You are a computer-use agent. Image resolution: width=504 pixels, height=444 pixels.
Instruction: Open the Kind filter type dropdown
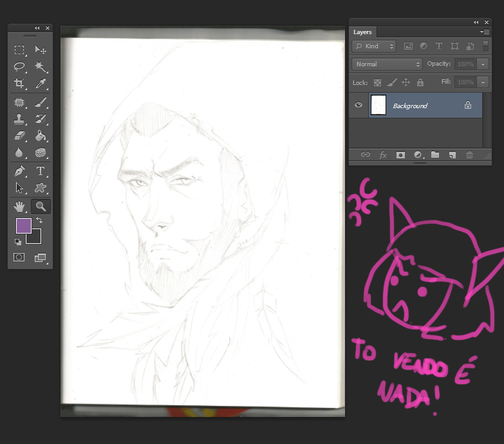click(x=374, y=46)
